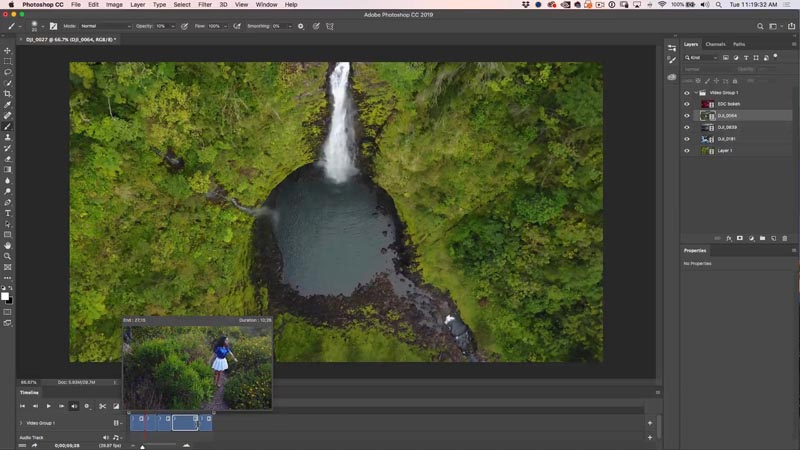This screenshot has width=800, height=450.
Task: Open the Flow value dropdown
Action: (225, 26)
